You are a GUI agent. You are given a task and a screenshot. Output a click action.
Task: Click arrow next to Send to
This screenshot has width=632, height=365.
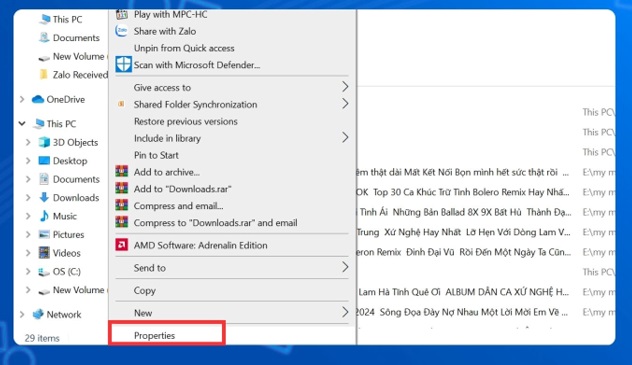(345, 267)
